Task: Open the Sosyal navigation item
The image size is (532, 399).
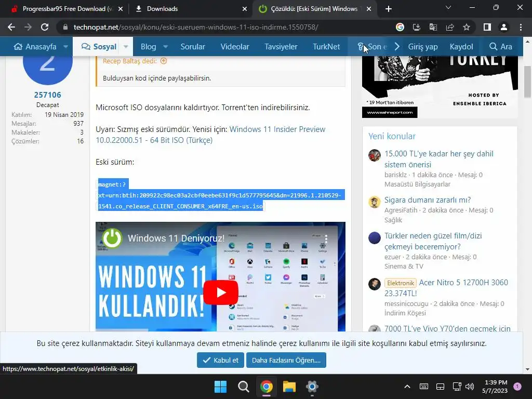Action: coord(99,46)
